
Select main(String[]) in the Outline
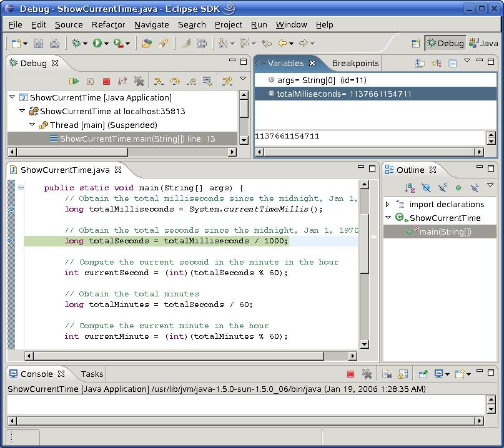point(440,231)
